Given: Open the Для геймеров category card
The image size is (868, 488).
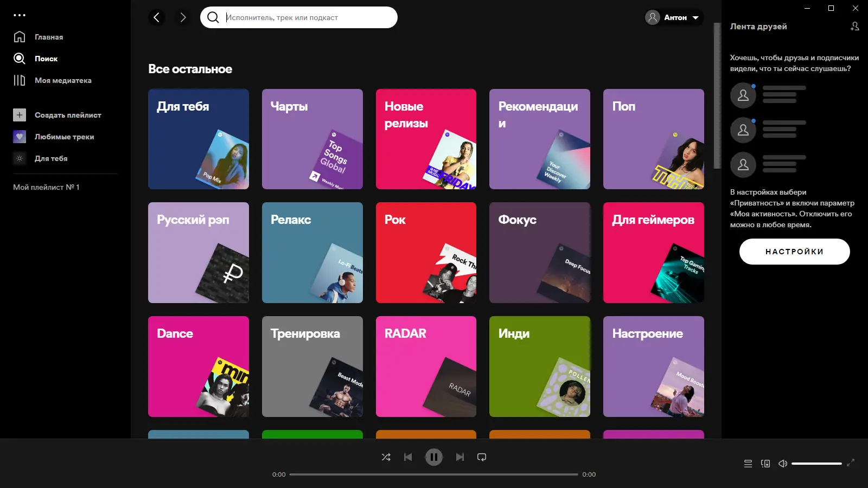Looking at the screenshot, I should (654, 253).
